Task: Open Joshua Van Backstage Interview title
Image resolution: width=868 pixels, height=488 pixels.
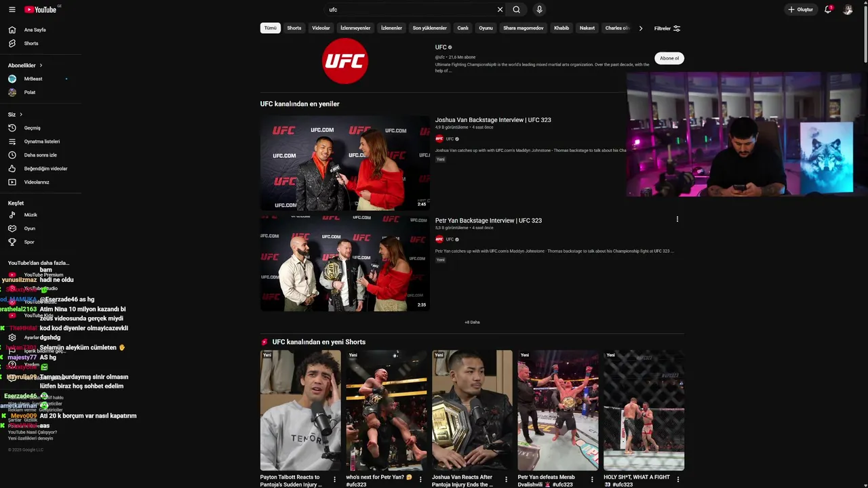Action: click(x=493, y=120)
